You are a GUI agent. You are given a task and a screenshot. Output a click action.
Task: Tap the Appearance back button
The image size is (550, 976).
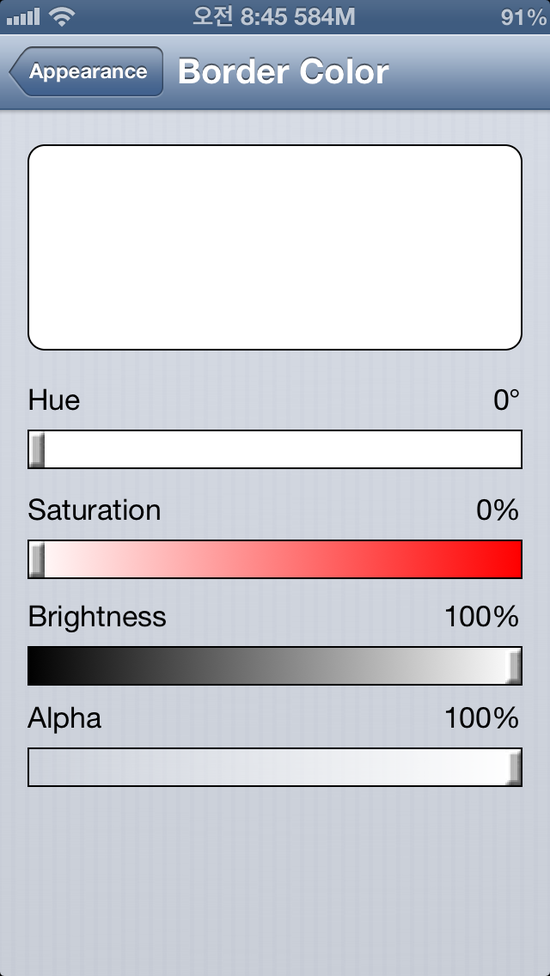pyautogui.click(x=86, y=72)
